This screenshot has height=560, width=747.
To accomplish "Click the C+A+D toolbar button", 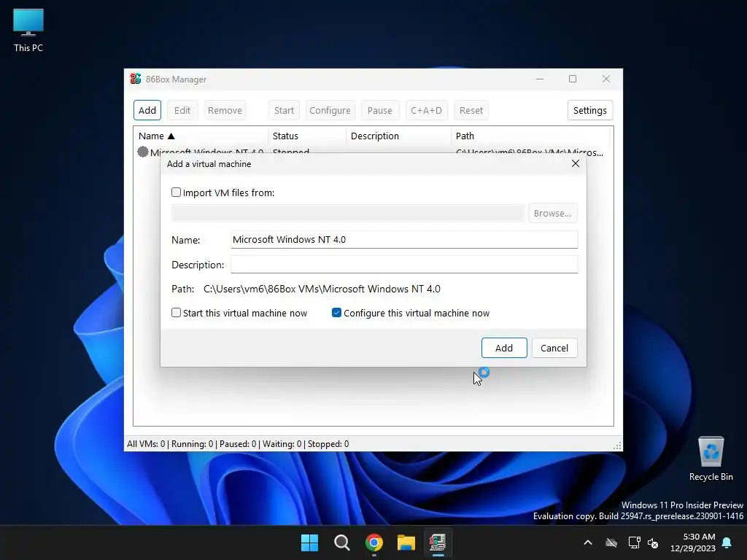I will pos(426,111).
